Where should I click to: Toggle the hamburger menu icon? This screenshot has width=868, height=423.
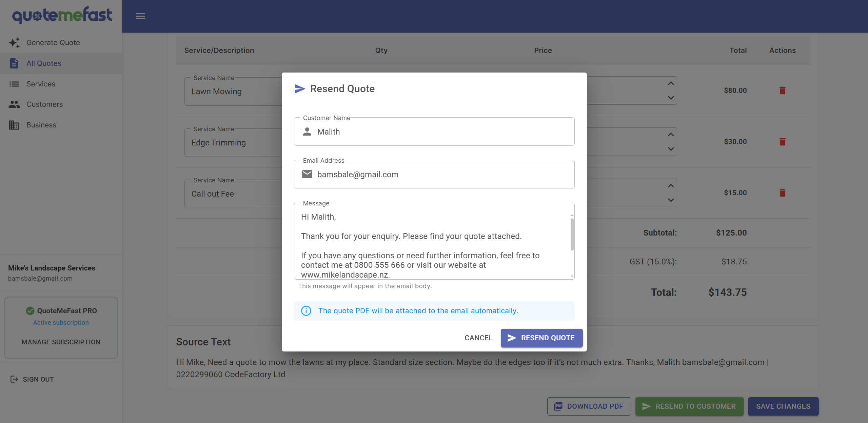(x=140, y=16)
